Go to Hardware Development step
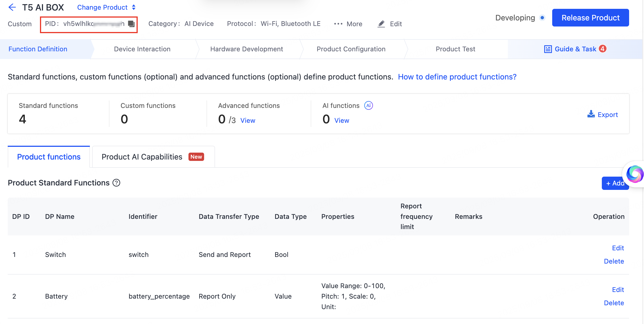Viewport: 644px width, 324px height. pos(246,49)
